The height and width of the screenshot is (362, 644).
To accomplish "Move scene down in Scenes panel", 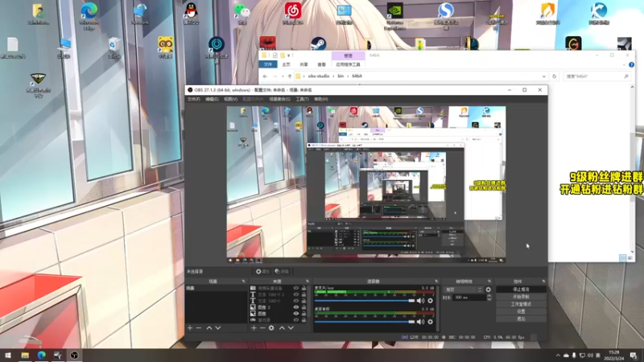I will point(218,328).
